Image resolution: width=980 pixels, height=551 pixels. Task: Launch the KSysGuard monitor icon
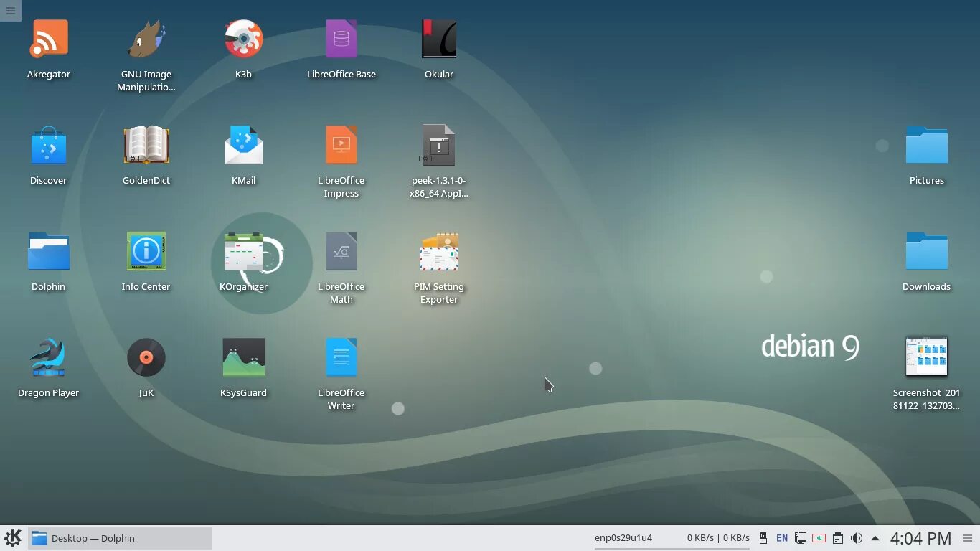tap(244, 358)
